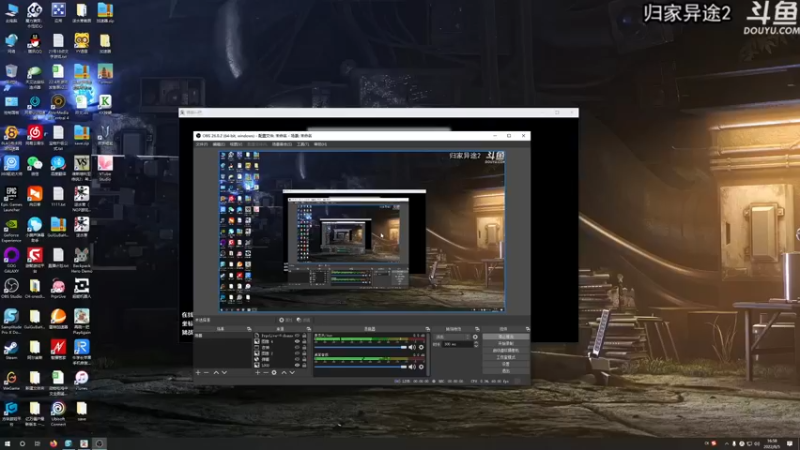Pop out the Scenes dock panel

(249, 329)
